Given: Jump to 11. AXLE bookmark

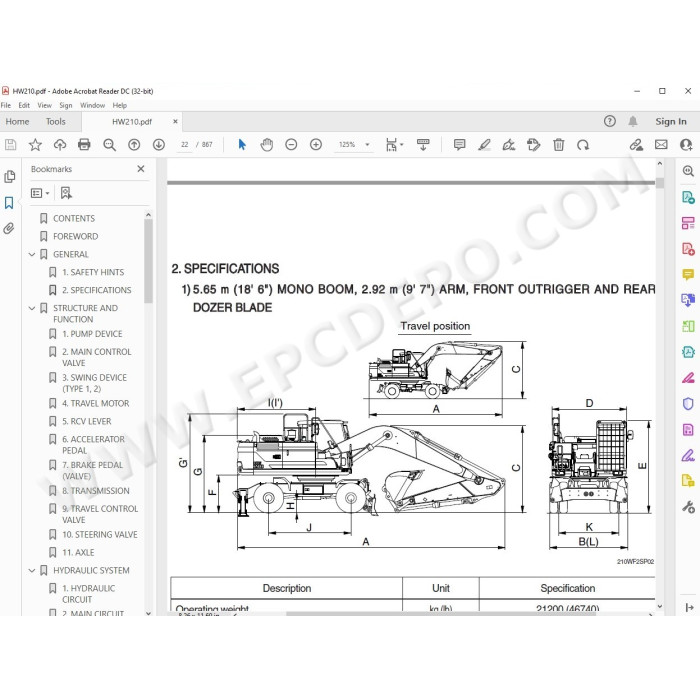Looking at the screenshot, I should point(78,552).
